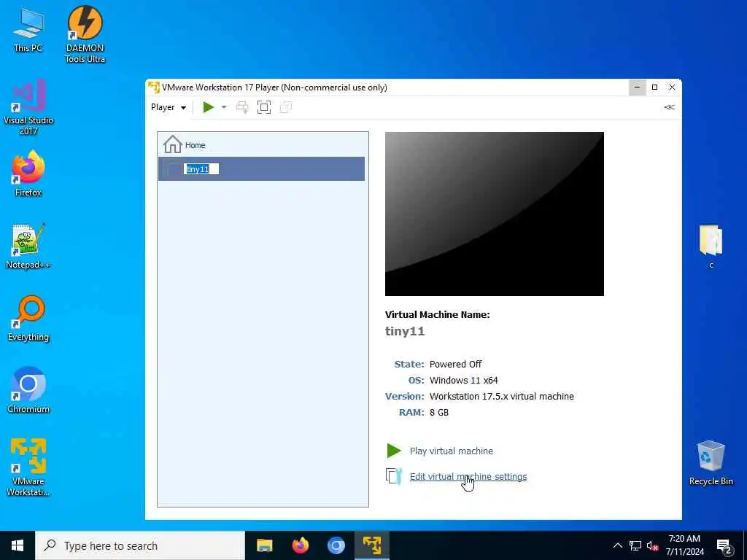Click the Home house icon in library

tap(172, 144)
